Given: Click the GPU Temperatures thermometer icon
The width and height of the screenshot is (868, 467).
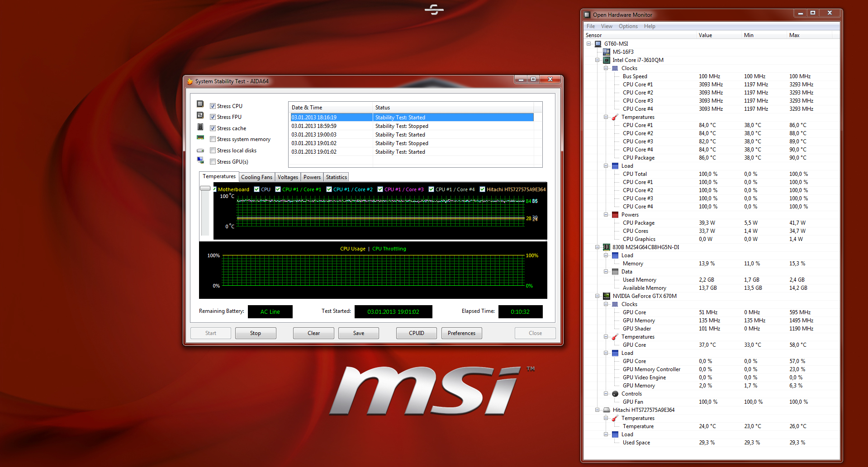Looking at the screenshot, I should point(615,337).
